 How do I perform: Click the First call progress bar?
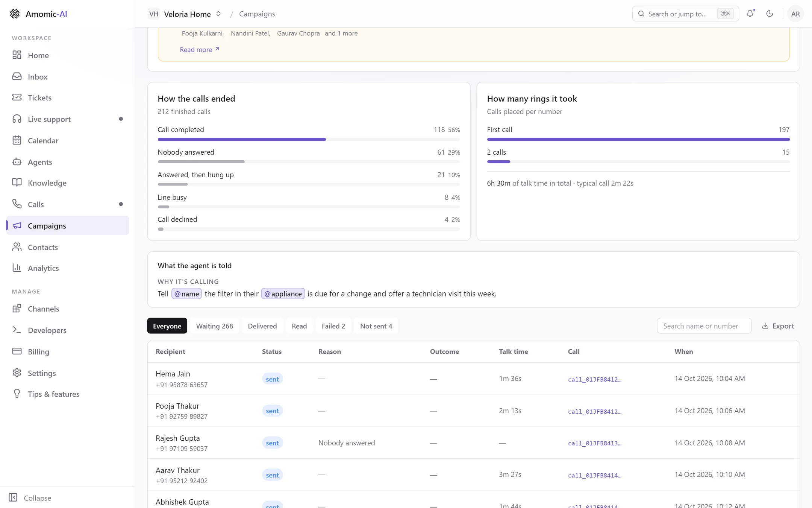(638, 139)
